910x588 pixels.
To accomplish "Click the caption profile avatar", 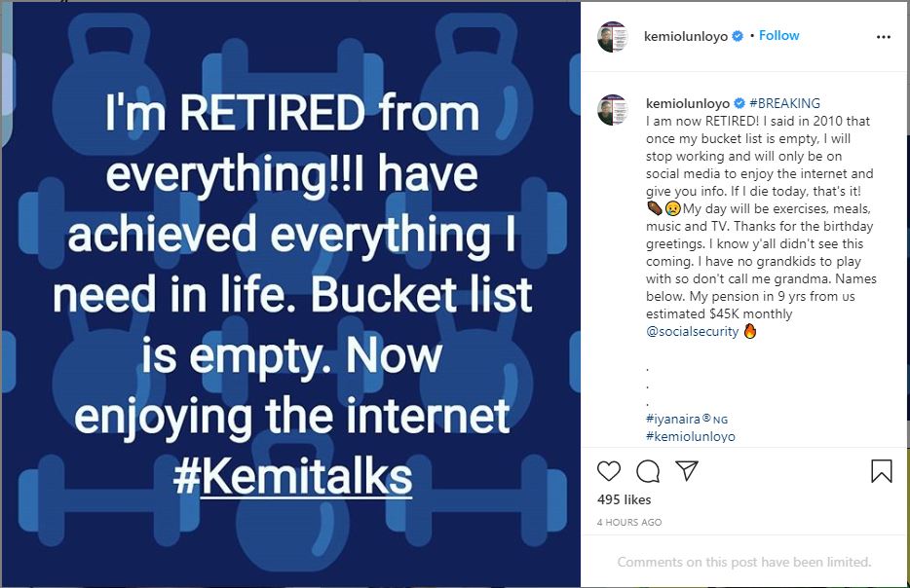I will click(x=613, y=109).
